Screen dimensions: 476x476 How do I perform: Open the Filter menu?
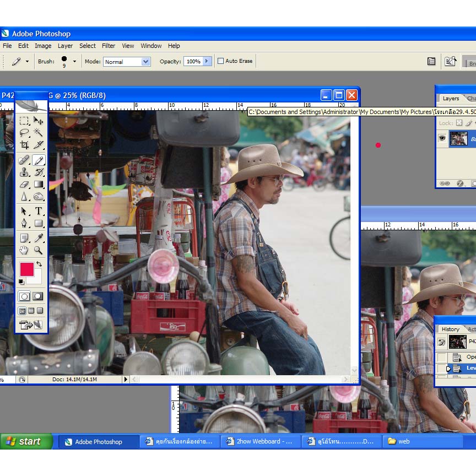coord(109,46)
